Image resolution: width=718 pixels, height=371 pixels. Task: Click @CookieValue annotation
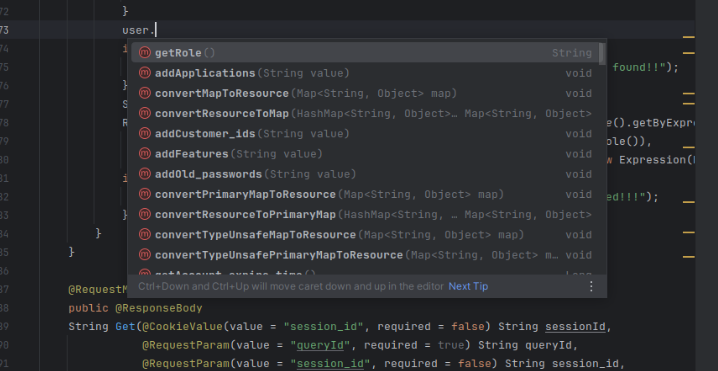pyautogui.click(x=182, y=327)
